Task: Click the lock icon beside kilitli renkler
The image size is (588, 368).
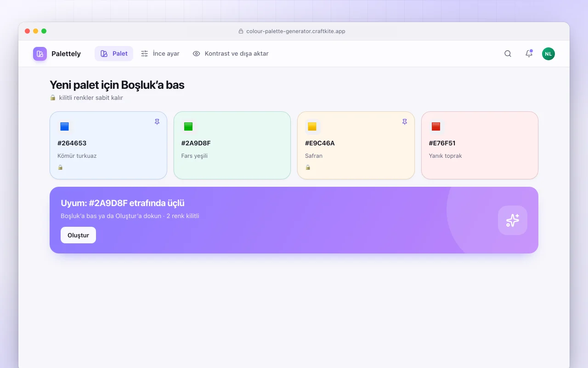Action: [x=53, y=98]
